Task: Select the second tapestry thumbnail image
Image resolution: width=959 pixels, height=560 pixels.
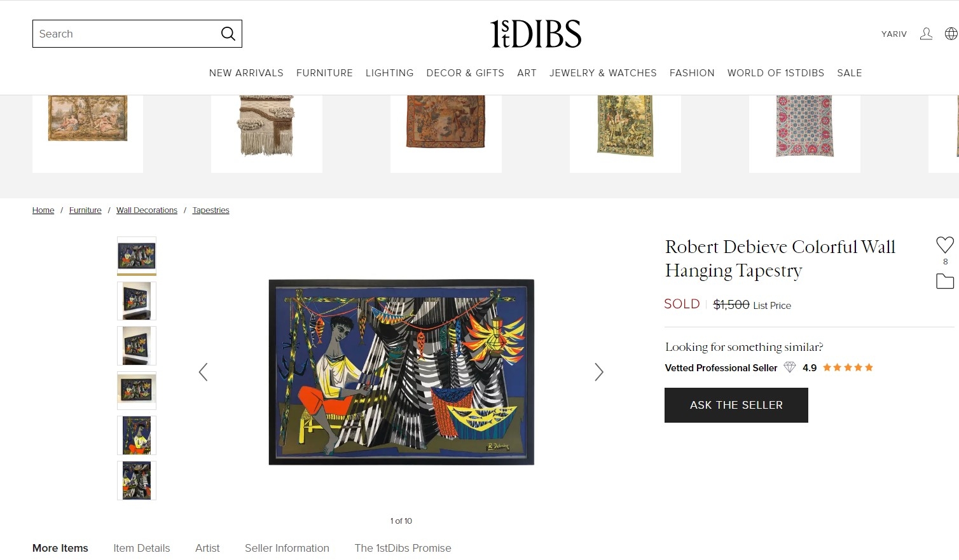Action: point(137,301)
